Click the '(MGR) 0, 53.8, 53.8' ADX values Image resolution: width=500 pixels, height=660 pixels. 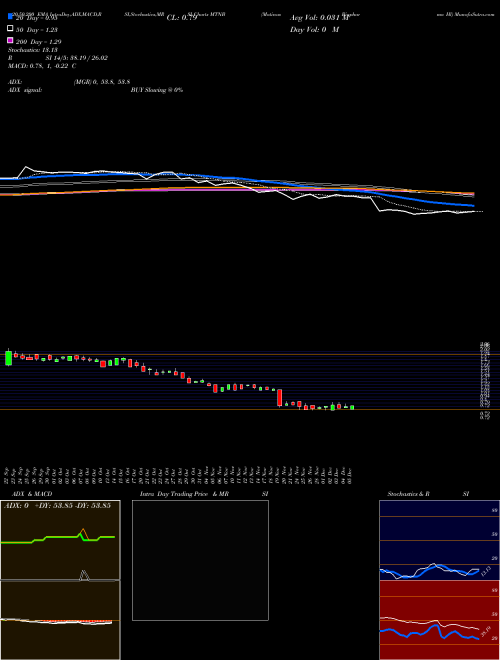pos(102,82)
